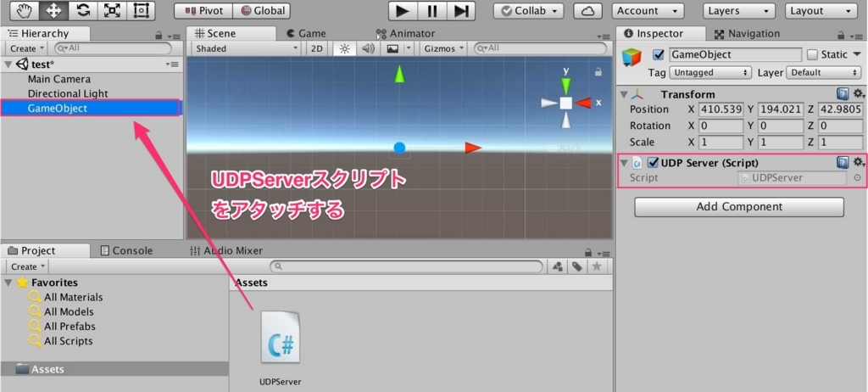Open the Collab dropdown
Image resolution: width=868 pixels, height=392 pixels.
point(529,11)
